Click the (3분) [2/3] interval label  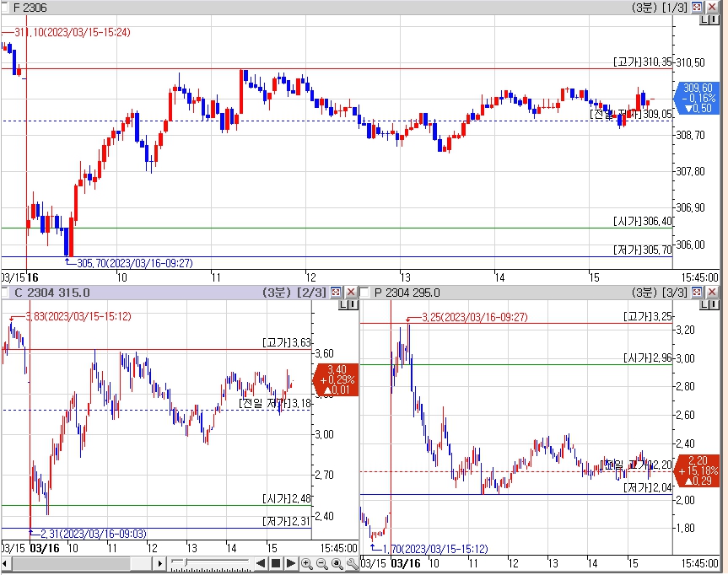click(x=294, y=293)
